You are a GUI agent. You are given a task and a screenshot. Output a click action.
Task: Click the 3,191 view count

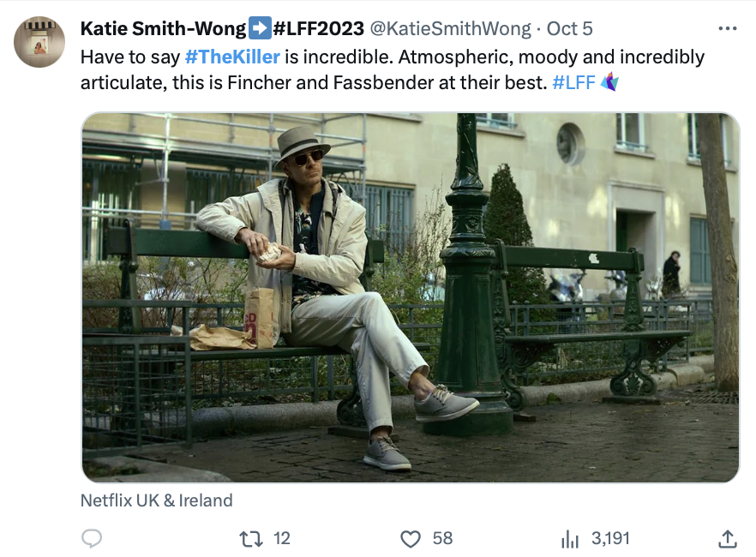tap(610, 538)
